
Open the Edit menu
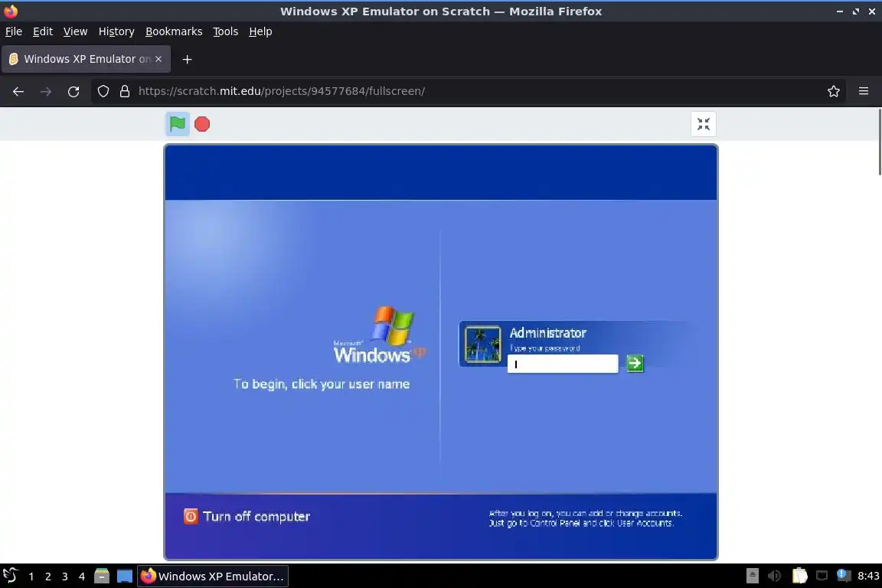point(43,31)
